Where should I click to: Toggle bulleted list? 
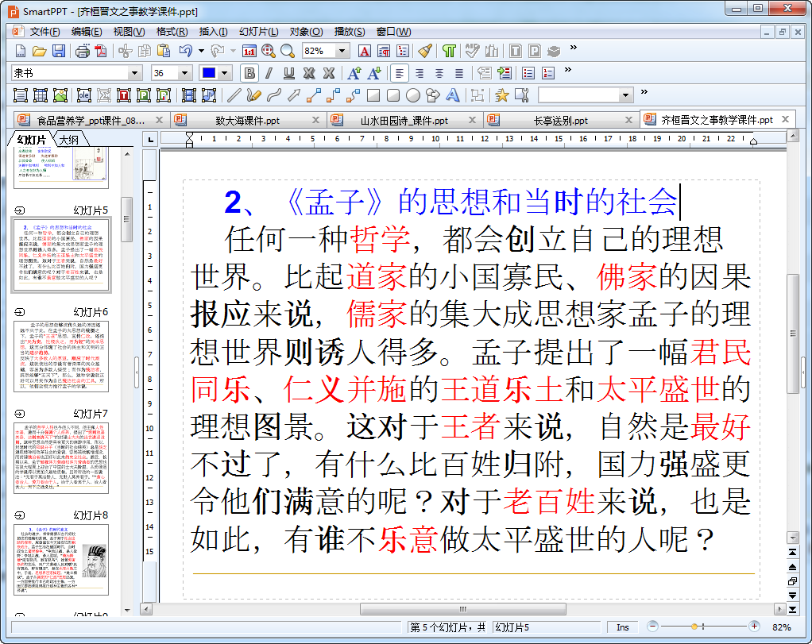pyautogui.click(x=528, y=73)
